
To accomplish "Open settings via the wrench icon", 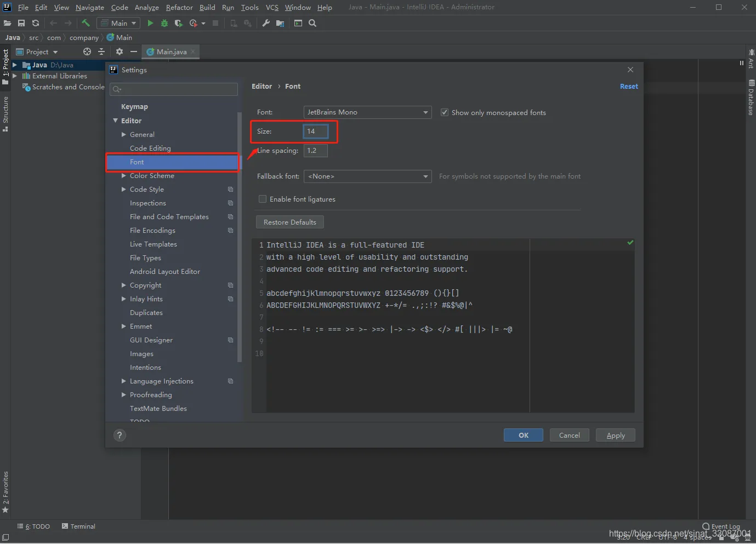I will pyautogui.click(x=266, y=23).
